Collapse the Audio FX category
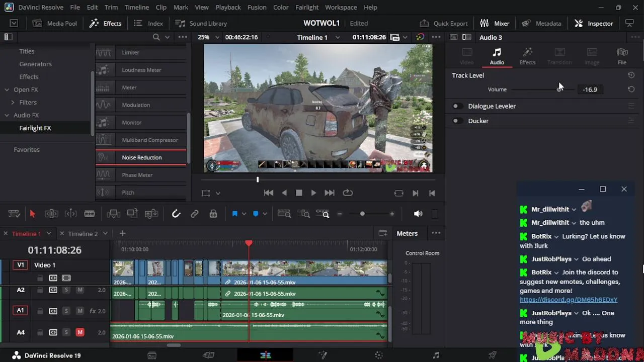Image resolution: width=644 pixels, height=362 pixels. (x=7, y=115)
